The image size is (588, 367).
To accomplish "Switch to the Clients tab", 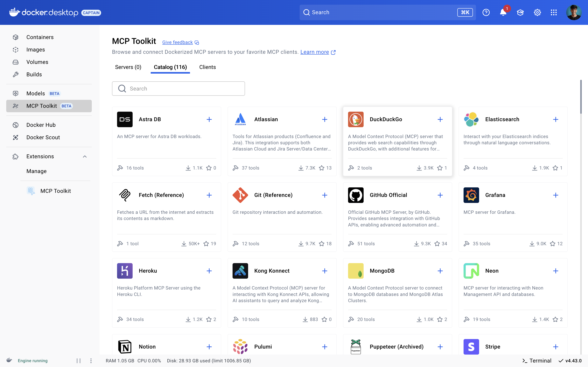I will tap(207, 67).
